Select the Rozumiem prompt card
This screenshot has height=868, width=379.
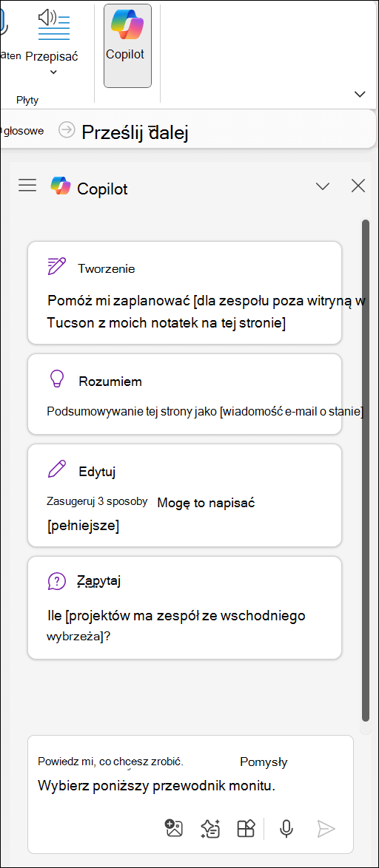click(x=184, y=393)
